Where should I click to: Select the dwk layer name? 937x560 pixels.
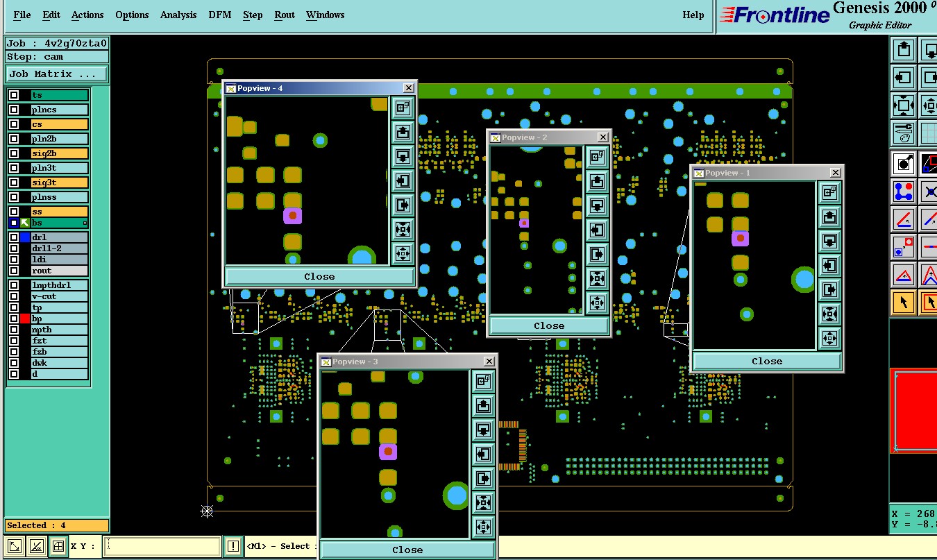pos(60,363)
